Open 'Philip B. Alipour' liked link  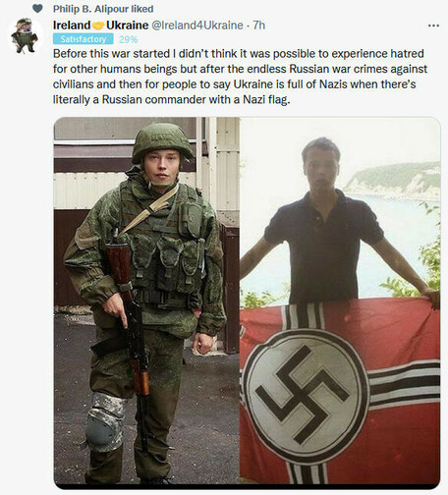tap(90, 9)
